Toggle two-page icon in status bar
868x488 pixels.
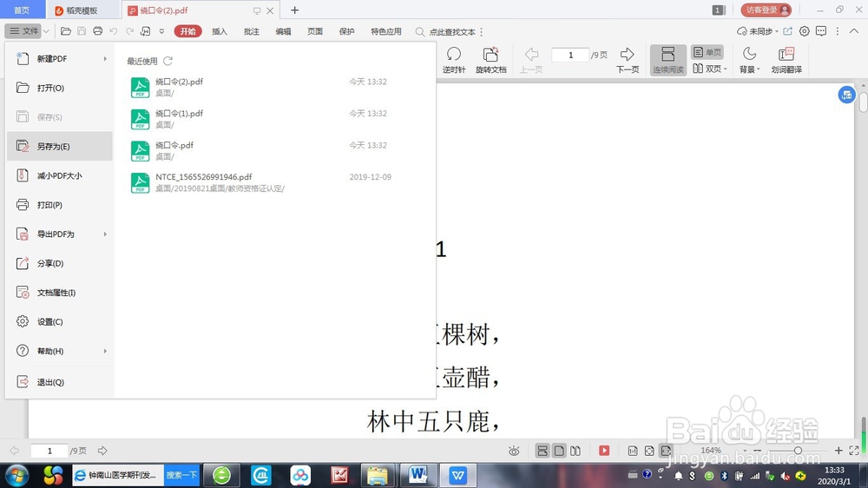tap(575, 451)
